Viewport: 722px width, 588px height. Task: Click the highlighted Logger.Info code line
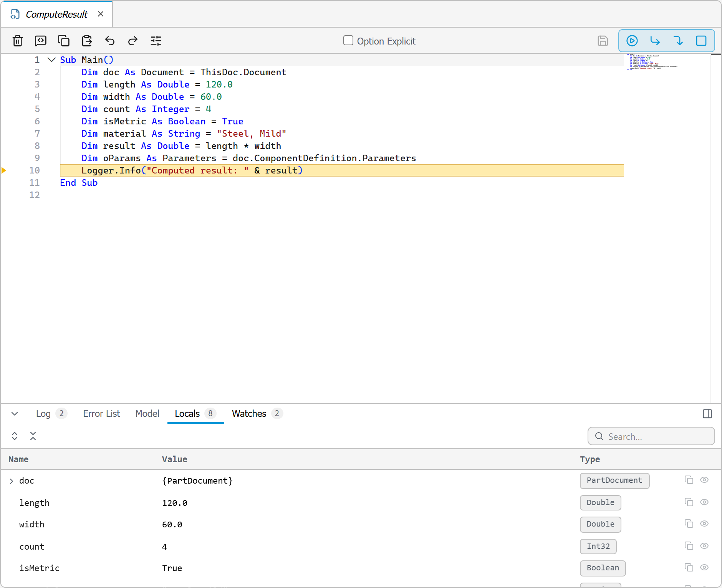click(342, 170)
